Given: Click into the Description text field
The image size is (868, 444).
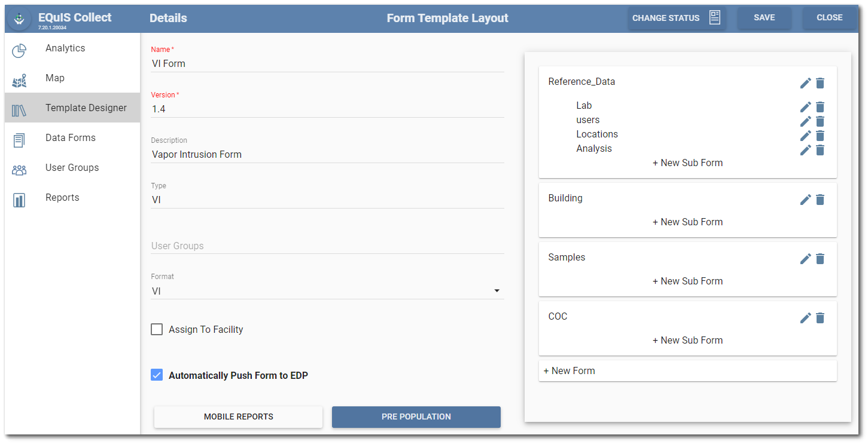Looking at the screenshot, I should (x=327, y=154).
